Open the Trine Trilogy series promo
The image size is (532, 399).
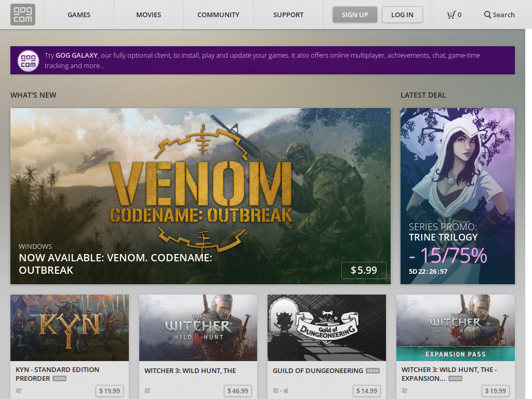[457, 196]
